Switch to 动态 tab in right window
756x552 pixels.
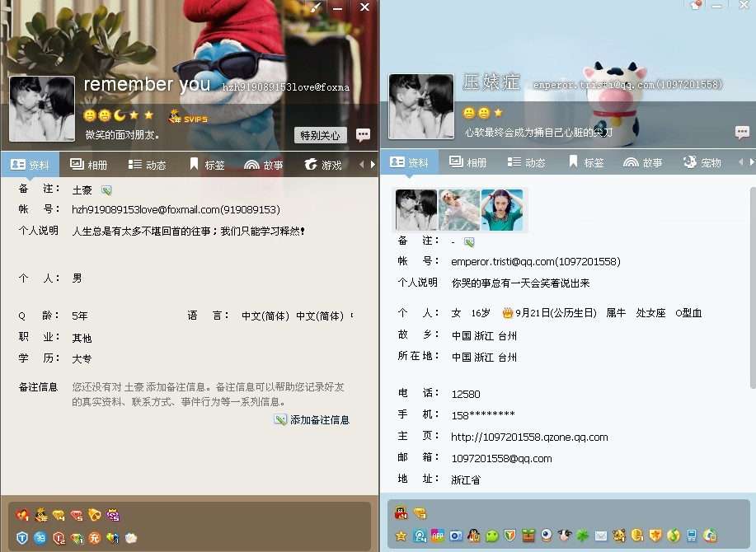pyautogui.click(x=527, y=162)
